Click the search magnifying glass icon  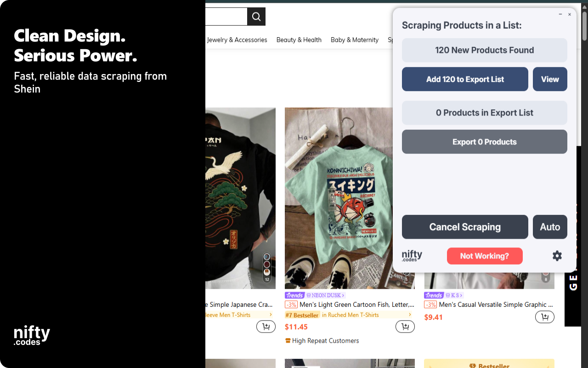(x=256, y=16)
